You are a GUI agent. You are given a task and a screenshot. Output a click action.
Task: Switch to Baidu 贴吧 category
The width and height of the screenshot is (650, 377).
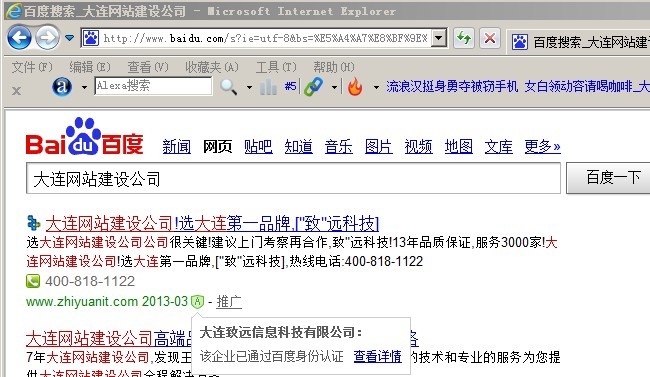tap(258, 146)
